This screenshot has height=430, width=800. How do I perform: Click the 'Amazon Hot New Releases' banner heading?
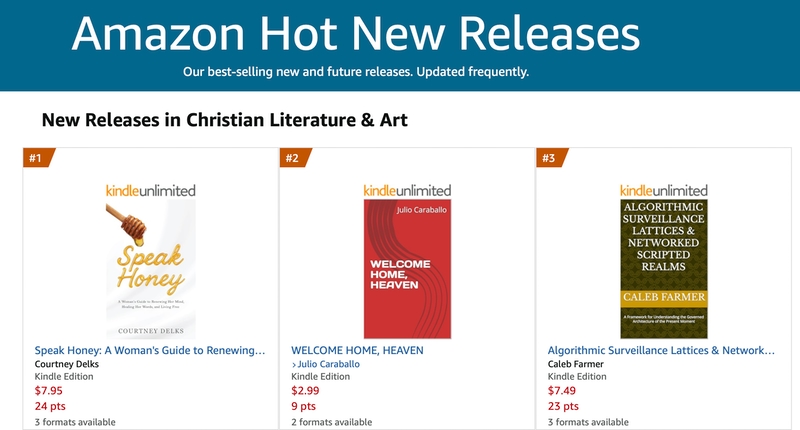click(355, 34)
